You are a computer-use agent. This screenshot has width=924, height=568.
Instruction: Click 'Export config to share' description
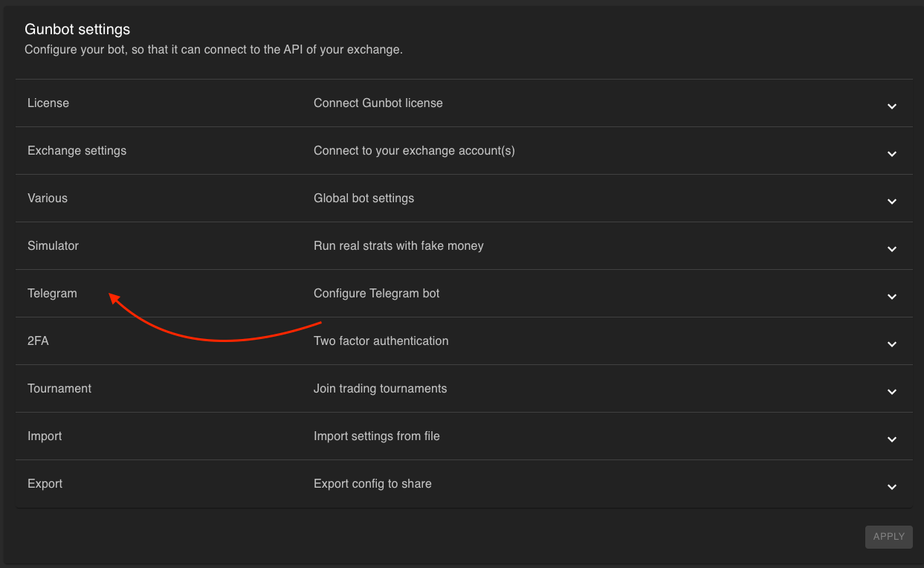[x=372, y=484]
